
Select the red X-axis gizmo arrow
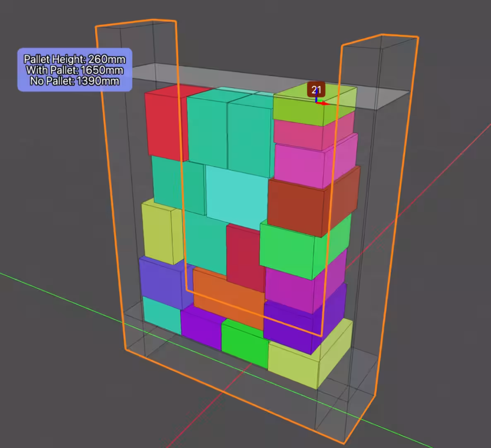click(x=324, y=104)
